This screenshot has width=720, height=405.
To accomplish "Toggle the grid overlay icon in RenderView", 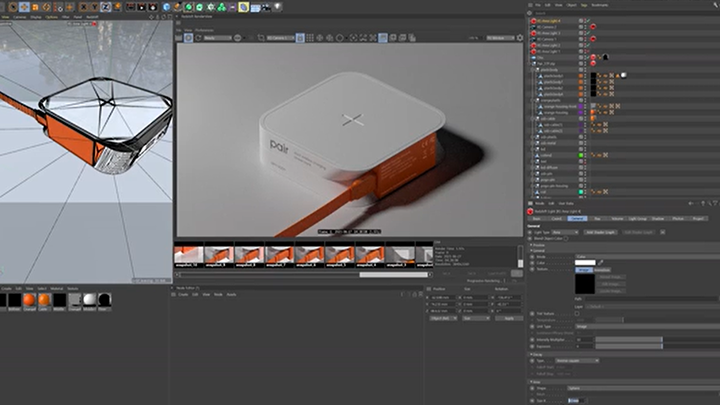I will click(310, 38).
